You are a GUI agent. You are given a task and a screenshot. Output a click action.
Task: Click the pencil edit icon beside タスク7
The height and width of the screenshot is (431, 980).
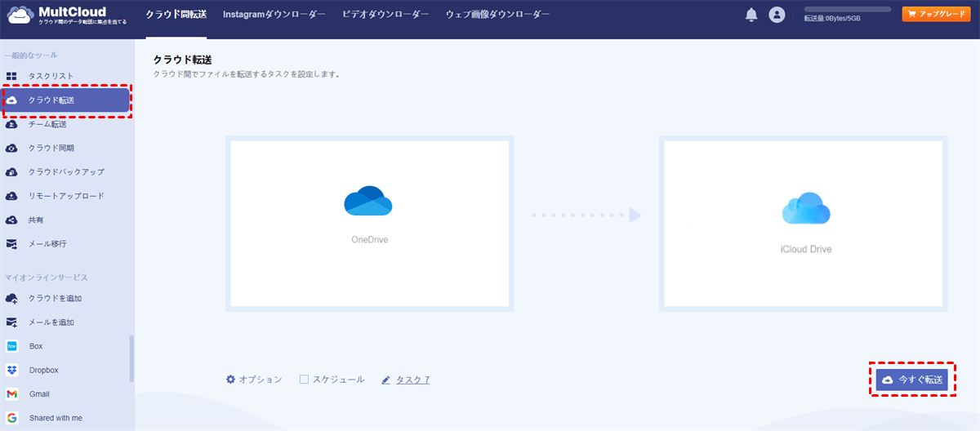[385, 380]
